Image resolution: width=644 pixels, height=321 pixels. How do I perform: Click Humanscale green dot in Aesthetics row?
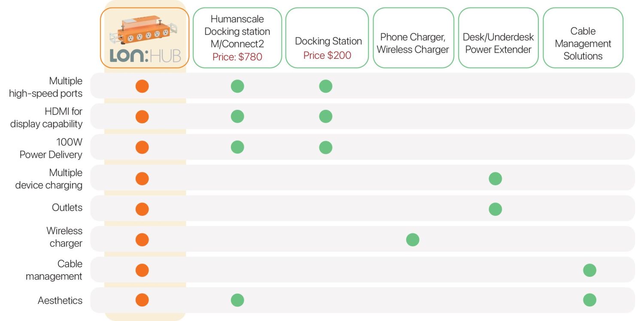[x=237, y=300]
